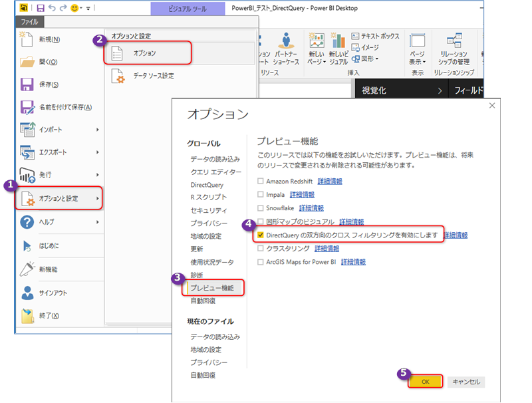
Task: Select 使用状況データ in the options sidebar
Action: [x=212, y=262]
